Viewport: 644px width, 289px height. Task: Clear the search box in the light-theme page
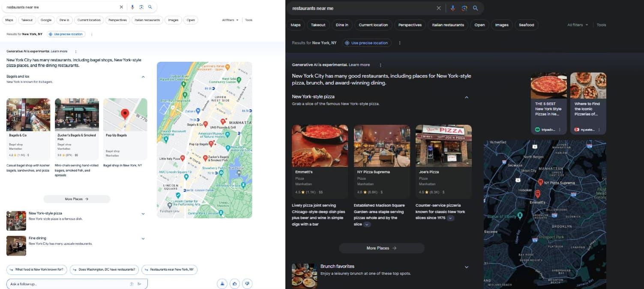click(x=121, y=7)
